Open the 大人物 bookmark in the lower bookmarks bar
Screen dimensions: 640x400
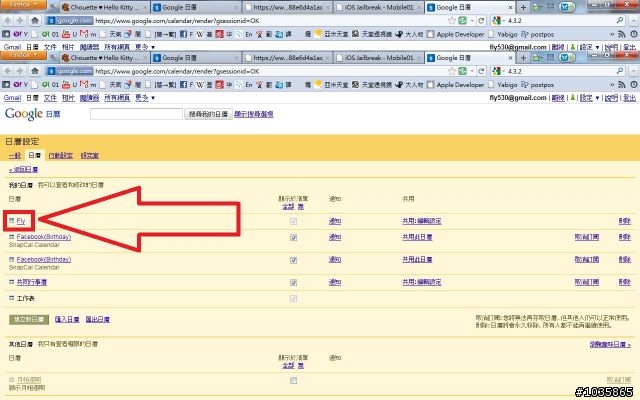(410, 85)
